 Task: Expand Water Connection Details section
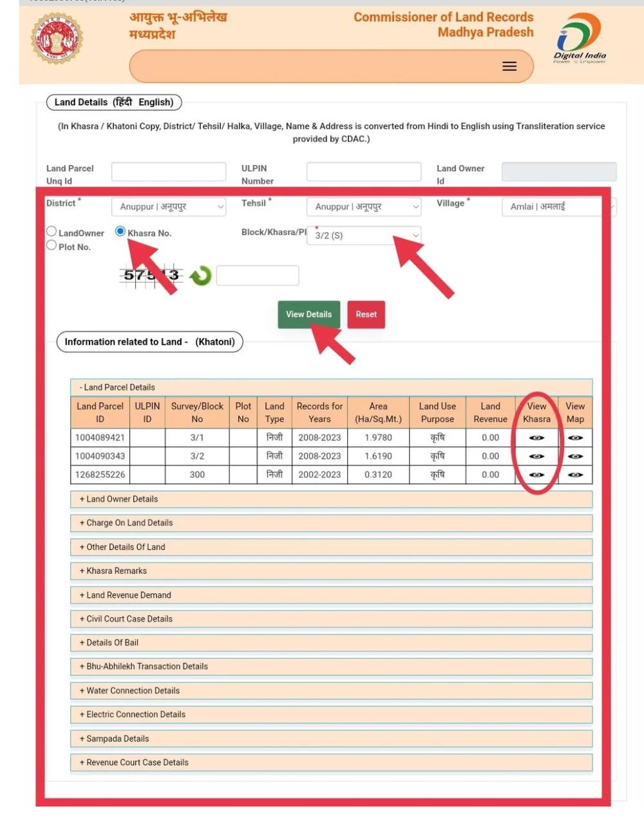point(331,691)
